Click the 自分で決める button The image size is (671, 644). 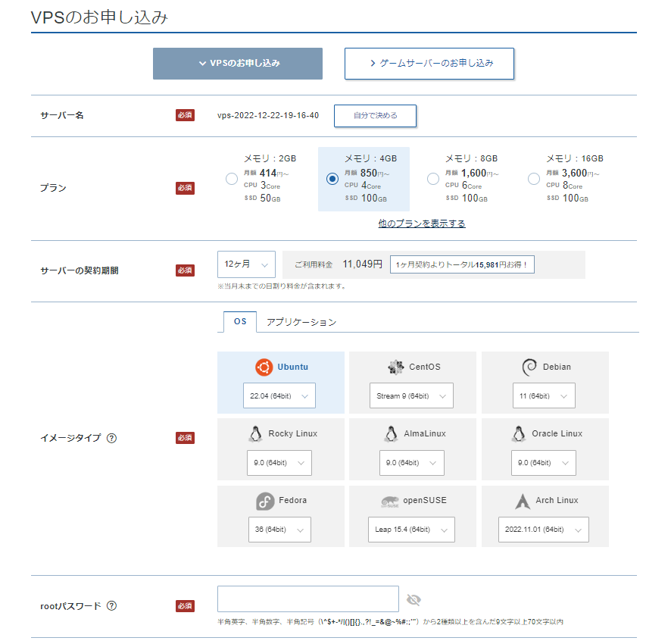coord(376,116)
